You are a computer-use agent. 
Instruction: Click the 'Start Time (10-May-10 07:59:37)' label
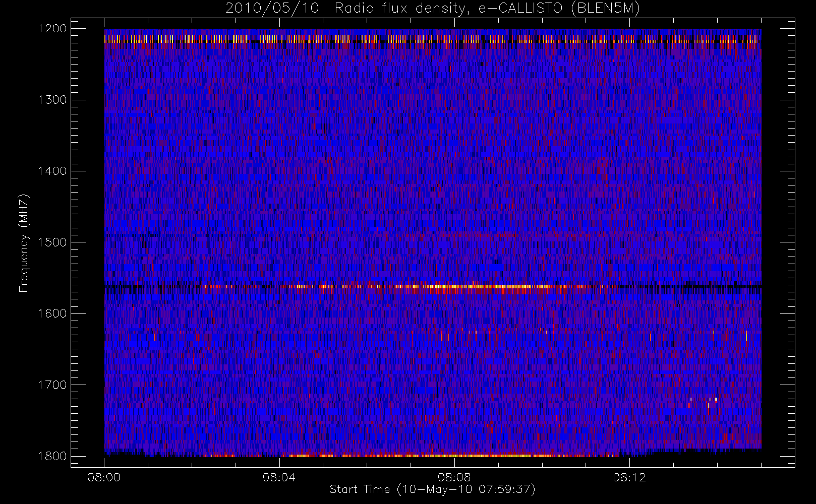coord(433,489)
